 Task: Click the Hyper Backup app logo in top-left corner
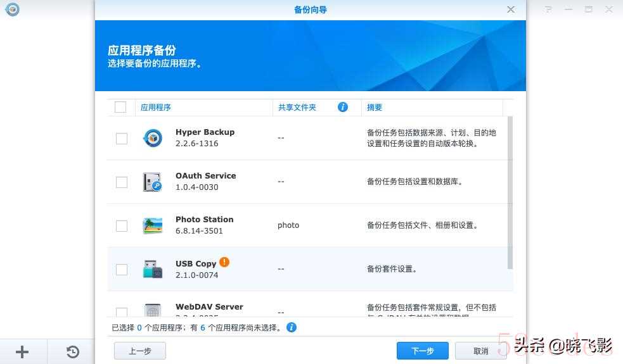click(12, 9)
